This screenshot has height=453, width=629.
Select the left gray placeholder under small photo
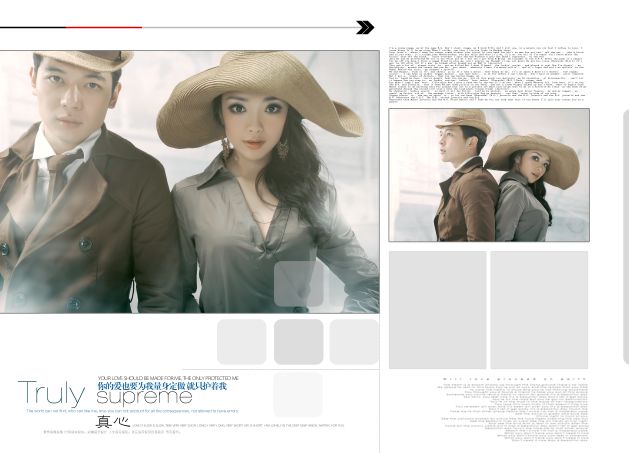click(438, 310)
